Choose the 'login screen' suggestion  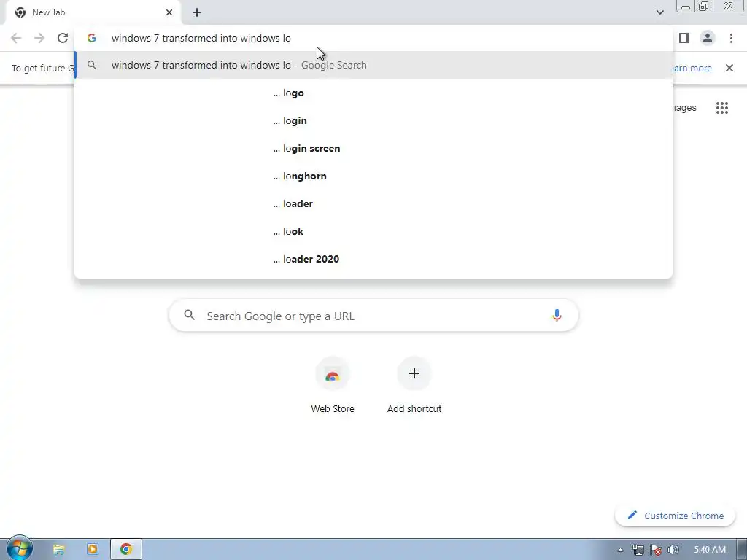373,148
